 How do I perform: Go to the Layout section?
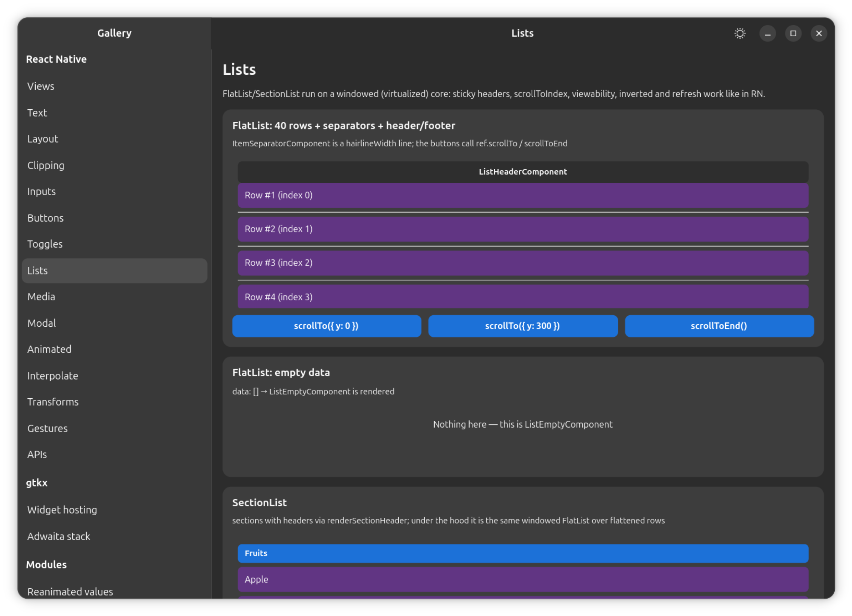[115, 139]
